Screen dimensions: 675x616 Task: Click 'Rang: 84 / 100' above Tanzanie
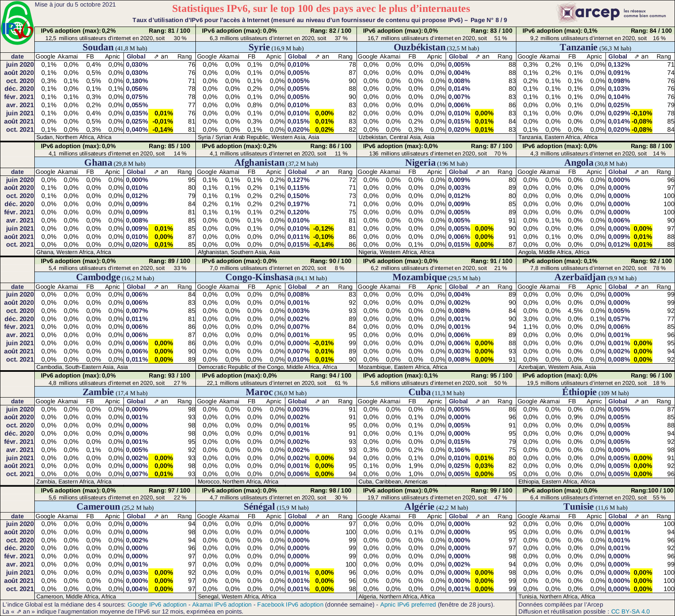click(x=651, y=31)
